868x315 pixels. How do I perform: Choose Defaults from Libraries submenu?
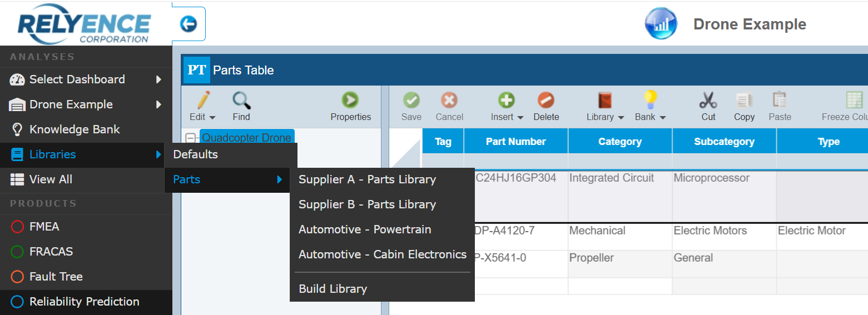(231, 155)
